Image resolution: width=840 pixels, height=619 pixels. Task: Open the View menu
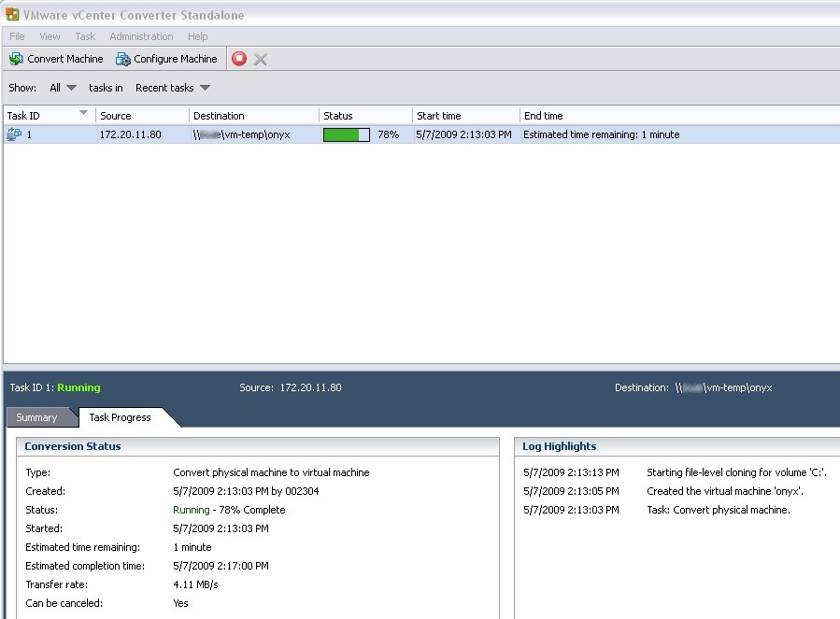[50, 36]
